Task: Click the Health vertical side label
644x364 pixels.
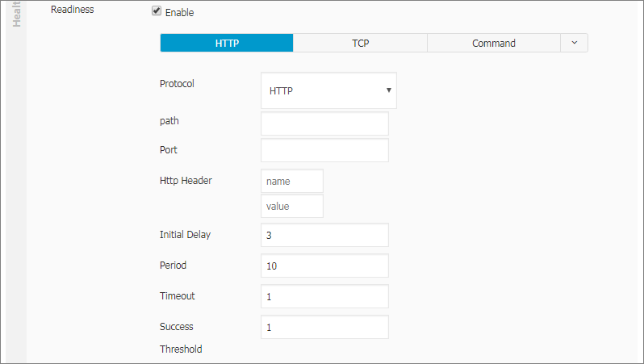Action: [16, 14]
